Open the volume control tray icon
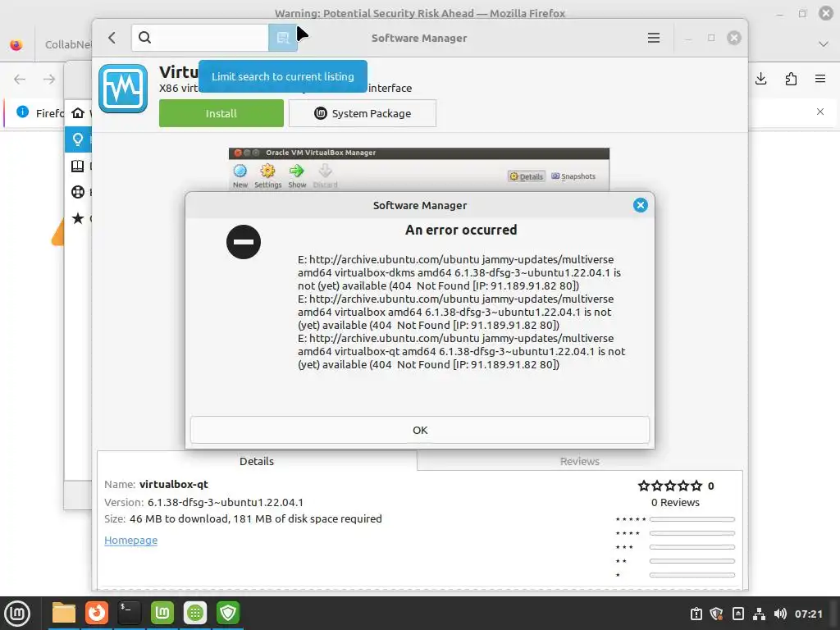 tap(780, 614)
